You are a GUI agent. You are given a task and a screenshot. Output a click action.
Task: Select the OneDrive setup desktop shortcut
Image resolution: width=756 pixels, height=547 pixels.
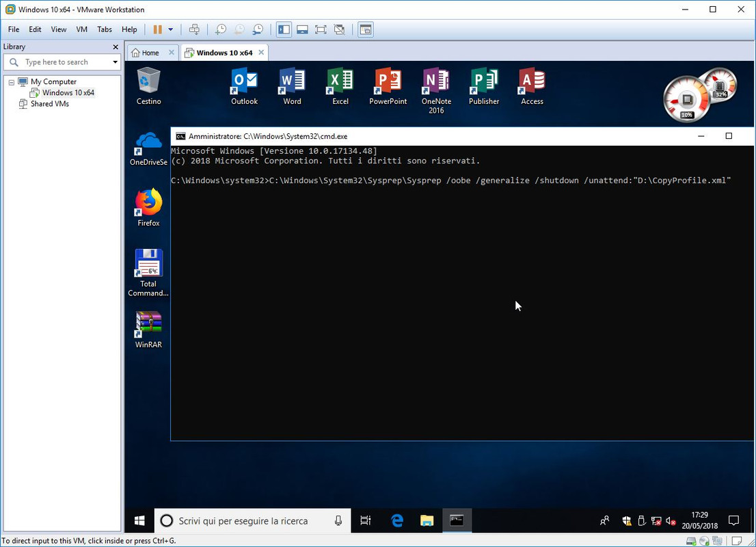pyautogui.click(x=148, y=148)
